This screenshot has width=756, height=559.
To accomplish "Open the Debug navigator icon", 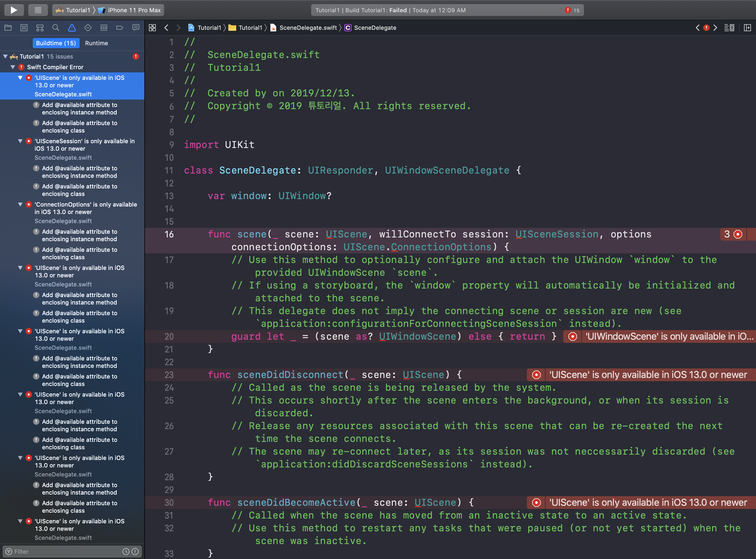I will pos(104,28).
